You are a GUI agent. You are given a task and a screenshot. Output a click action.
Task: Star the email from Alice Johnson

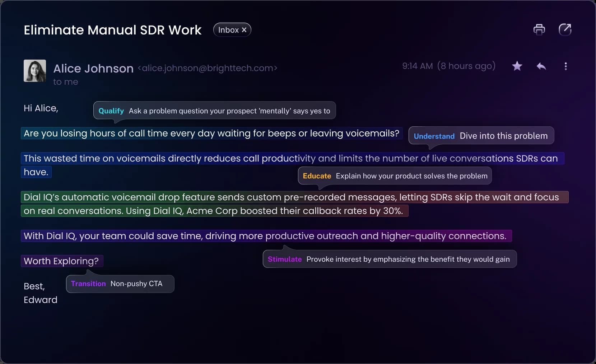pyautogui.click(x=517, y=66)
